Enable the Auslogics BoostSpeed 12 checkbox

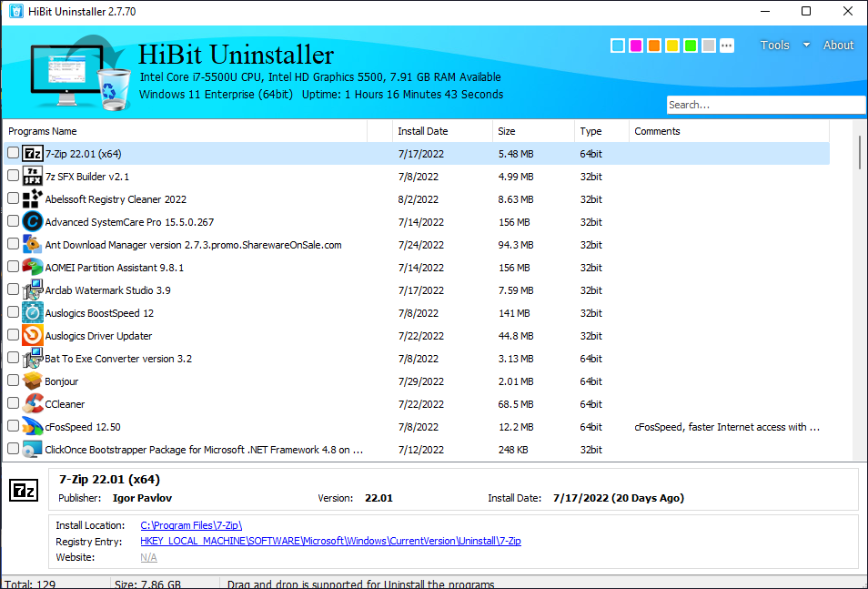[14, 312]
